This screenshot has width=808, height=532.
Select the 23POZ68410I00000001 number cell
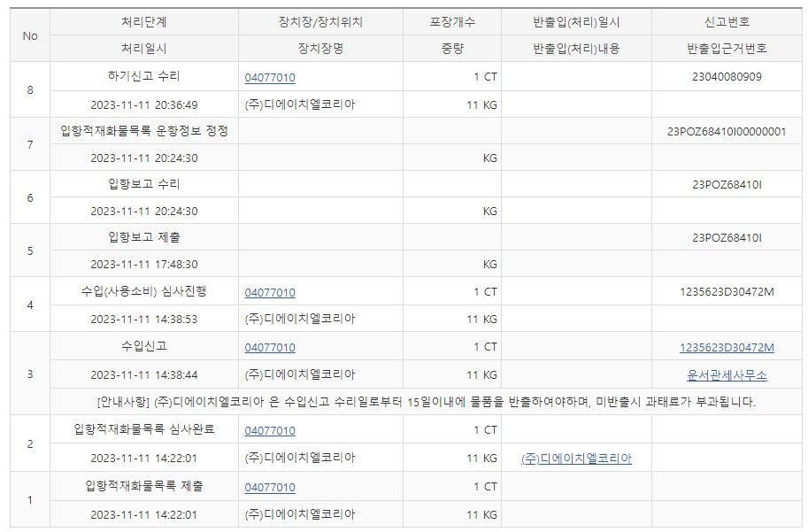(x=727, y=132)
